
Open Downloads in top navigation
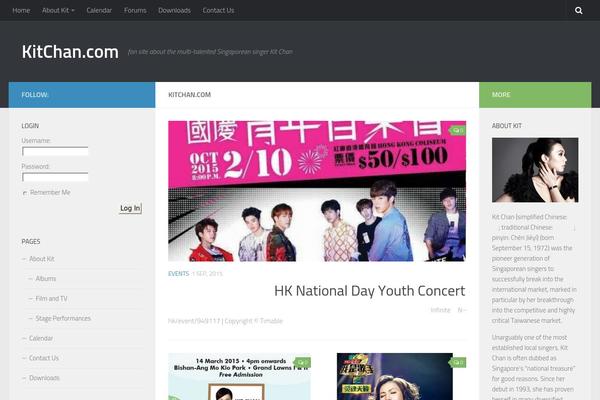tap(174, 10)
